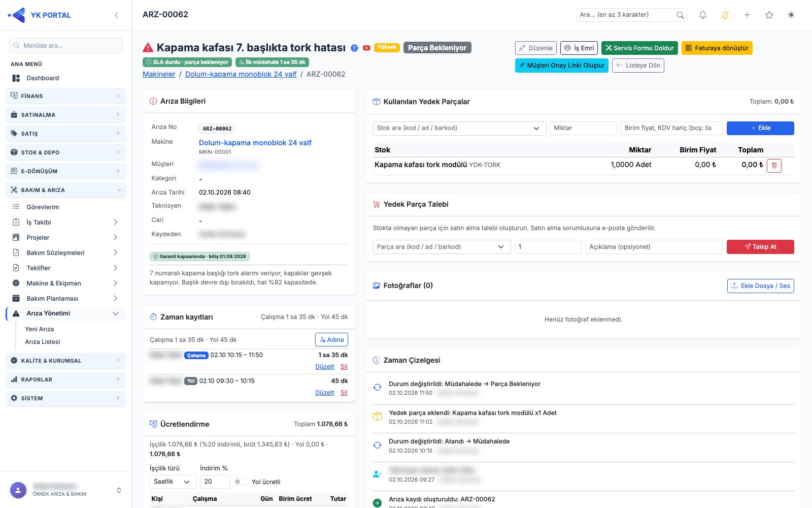
Task: Click the plus icon in top bar
Action: pyautogui.click(x=747, y=15)
